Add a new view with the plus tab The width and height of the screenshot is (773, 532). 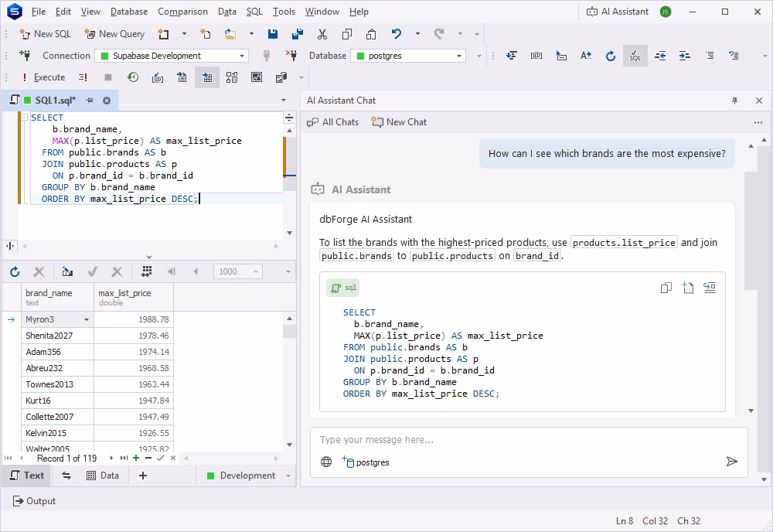(x=143, y=476)
